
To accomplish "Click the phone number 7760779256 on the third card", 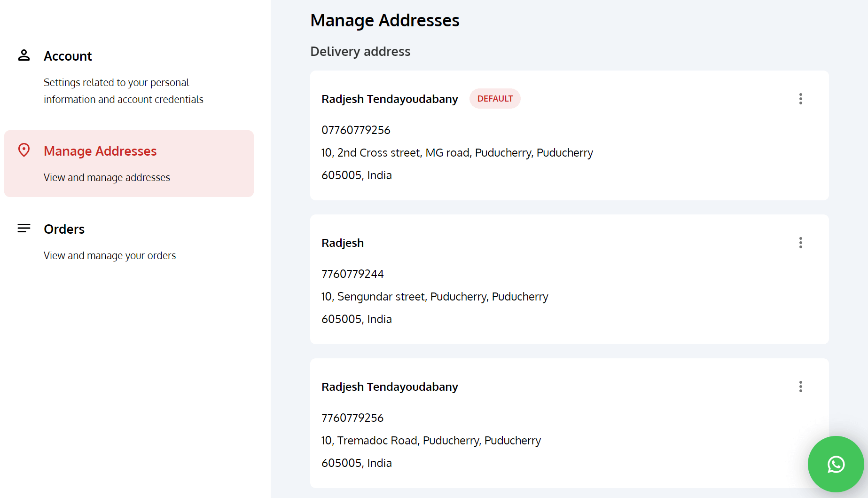I will pos(352,418).
